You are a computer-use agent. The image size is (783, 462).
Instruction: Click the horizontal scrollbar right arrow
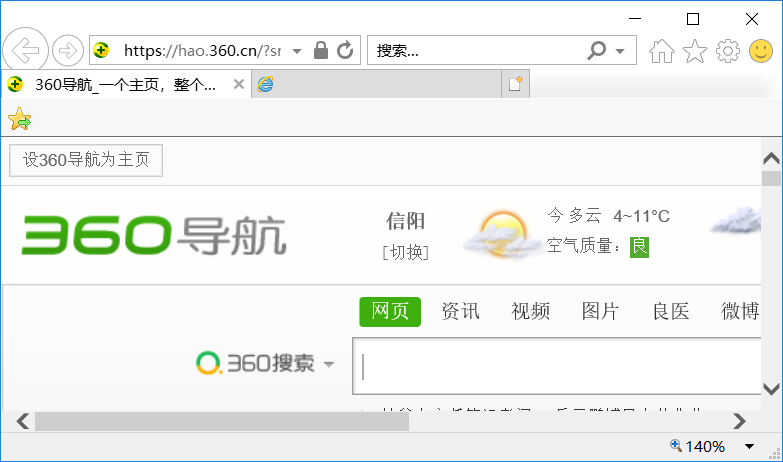tap(740, 422)
